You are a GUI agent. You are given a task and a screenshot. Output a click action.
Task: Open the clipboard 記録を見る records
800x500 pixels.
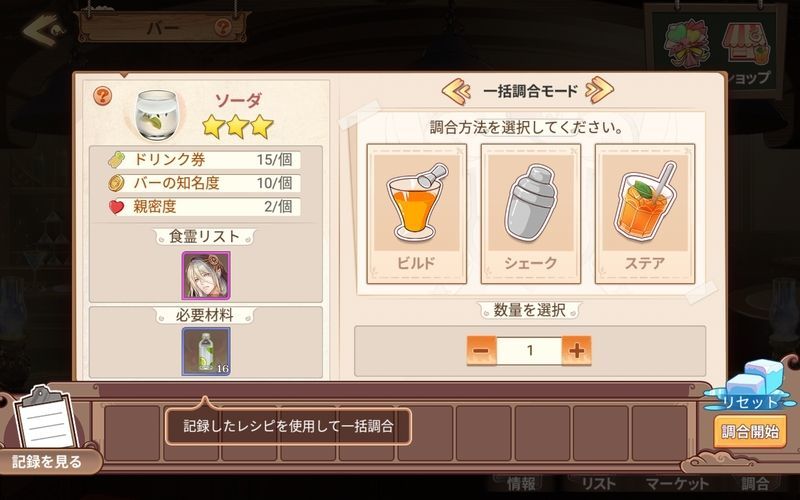pos(46,430)
